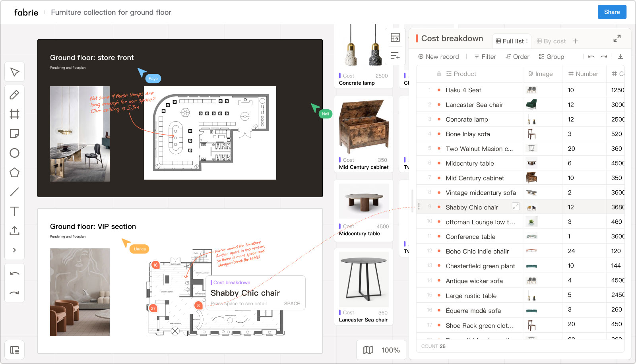Open the Order sorting options
The width and height of the screenshot is (636, 364).
(x=517, y=57)
